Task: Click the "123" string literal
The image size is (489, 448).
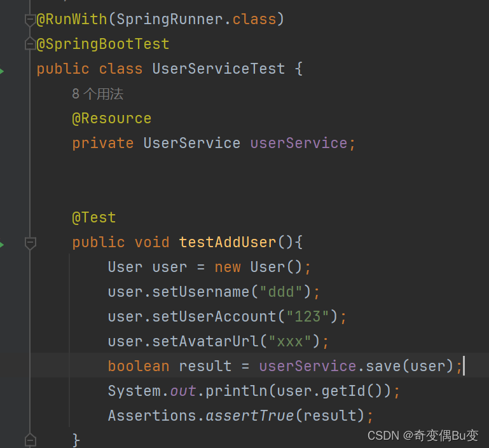Action: click(308, 316)
